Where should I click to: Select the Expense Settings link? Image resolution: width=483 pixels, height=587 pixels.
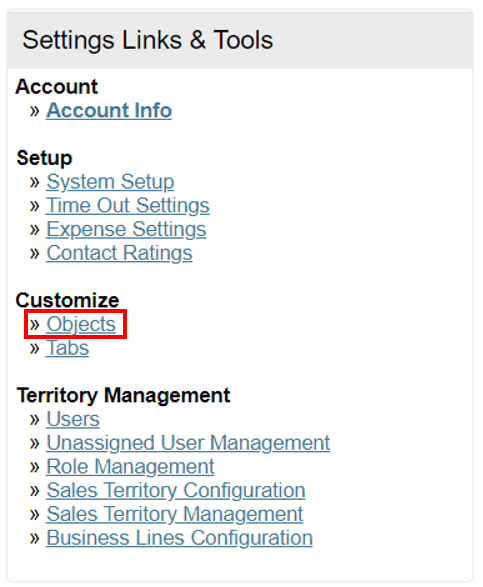coord(126,229)
